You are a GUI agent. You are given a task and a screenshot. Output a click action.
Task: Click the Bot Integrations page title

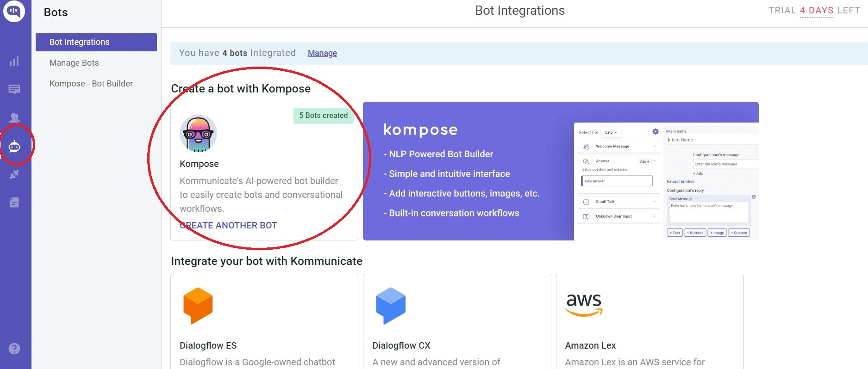click(x=520, y=11)
